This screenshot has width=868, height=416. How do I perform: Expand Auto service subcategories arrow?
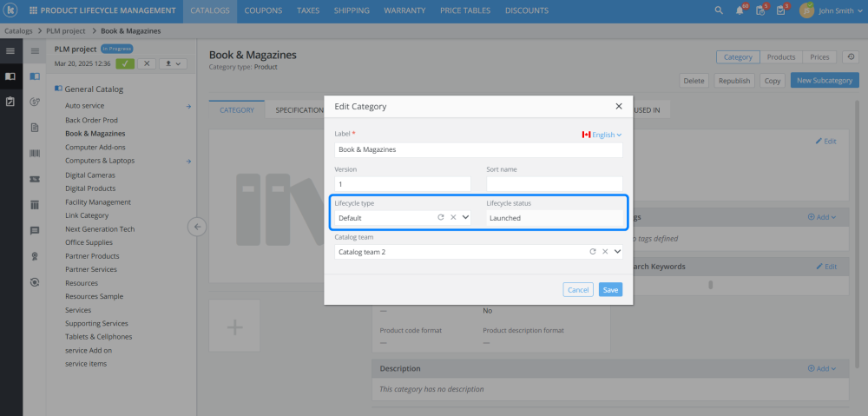188,106
